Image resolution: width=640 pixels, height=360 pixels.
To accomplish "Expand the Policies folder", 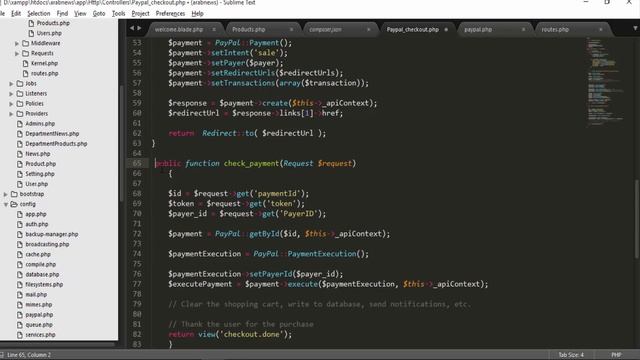I will tap(11, 104).
